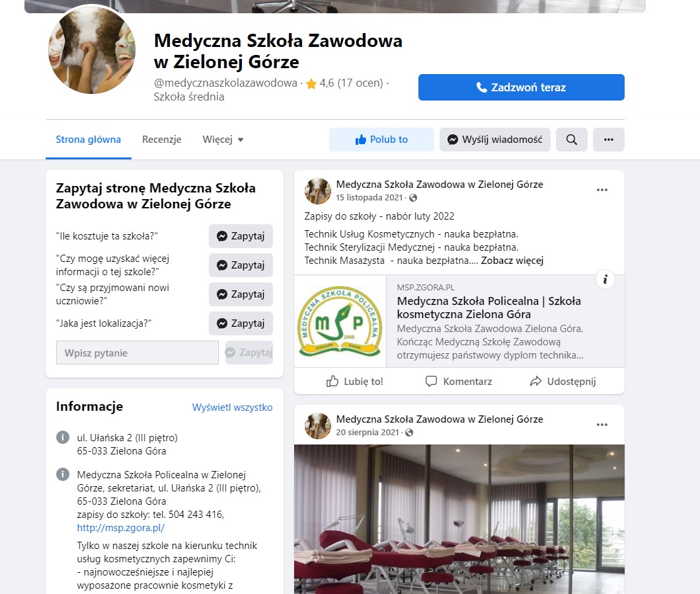Viewport: 700px width, 594px height.
Task: Switch to the Recenzje tab
Action: pos(161,140)
